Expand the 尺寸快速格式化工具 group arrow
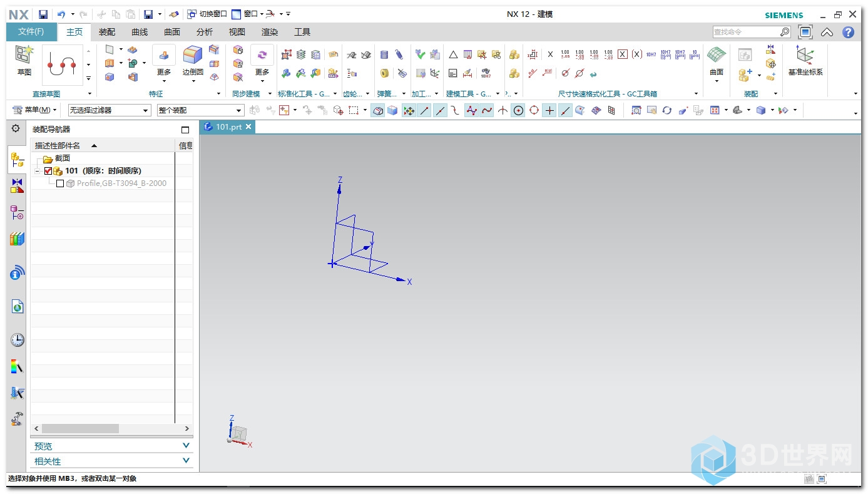This screenshot has width=868, height=494. pyautogui.click(x=696, y=94)
